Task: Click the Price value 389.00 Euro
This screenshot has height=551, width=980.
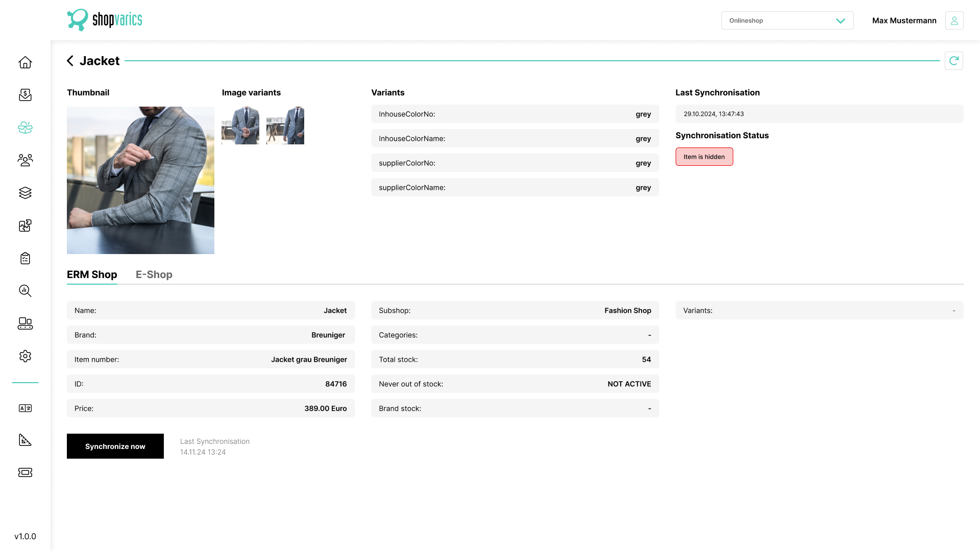Action: [326, 408]
